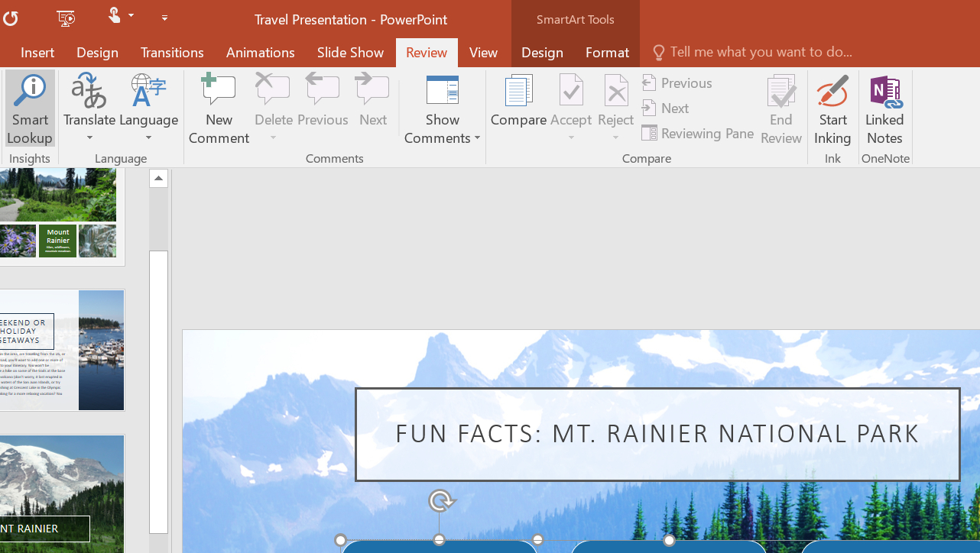The image size is (980, 553).
Task: Click the repeat/redo icon in title bar
Action: [10, 18]
